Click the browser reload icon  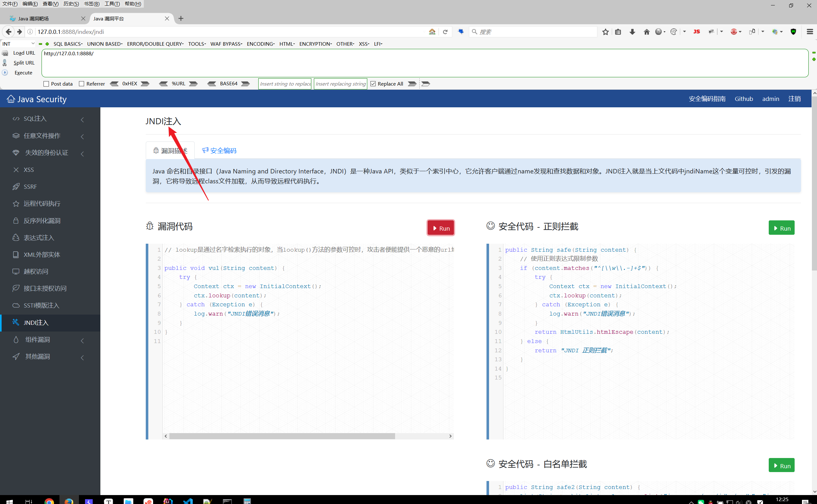(445, 32)
